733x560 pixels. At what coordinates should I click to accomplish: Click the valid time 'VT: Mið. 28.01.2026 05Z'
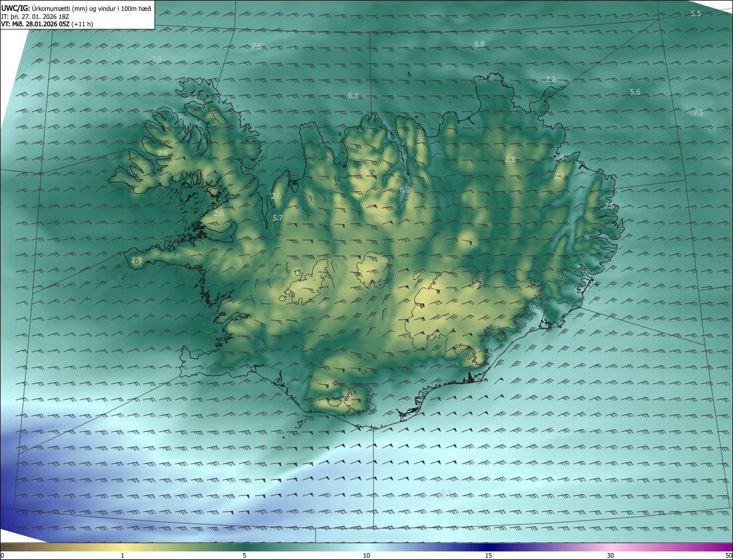[36, 24]
